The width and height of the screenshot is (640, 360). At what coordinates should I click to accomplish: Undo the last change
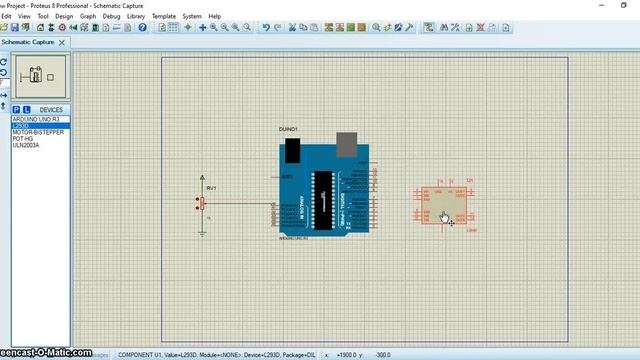[x=266, y=27]
